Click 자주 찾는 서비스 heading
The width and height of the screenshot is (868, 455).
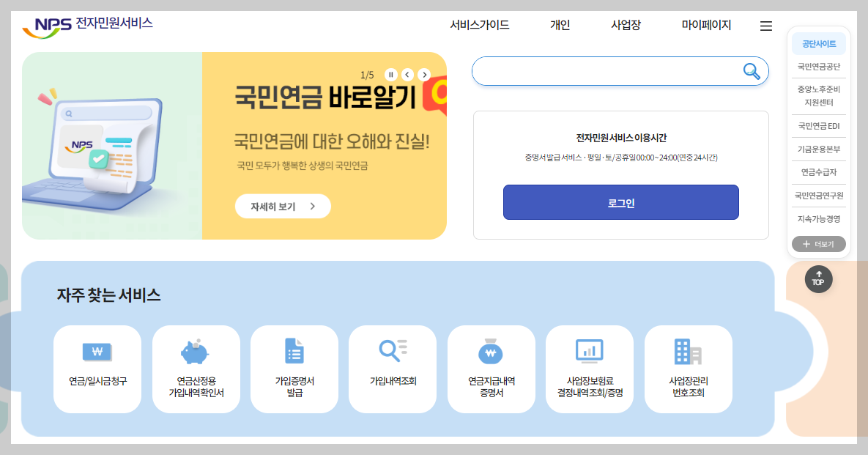coord(108,295)
